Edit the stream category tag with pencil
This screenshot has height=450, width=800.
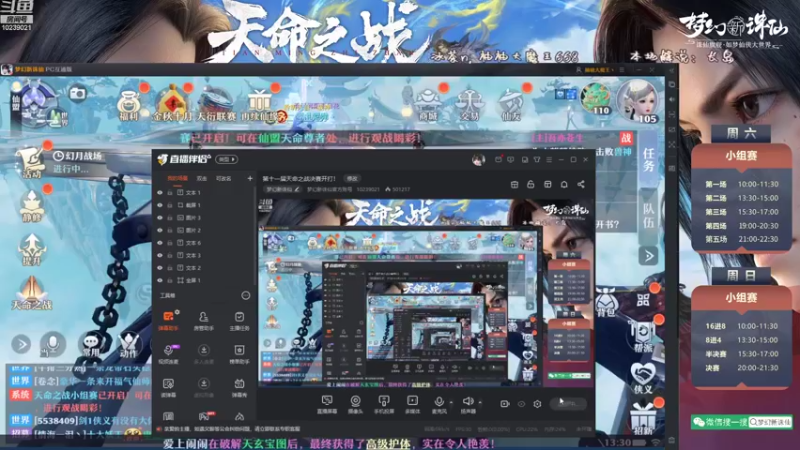pyautogui.click(x=297, y=189)
